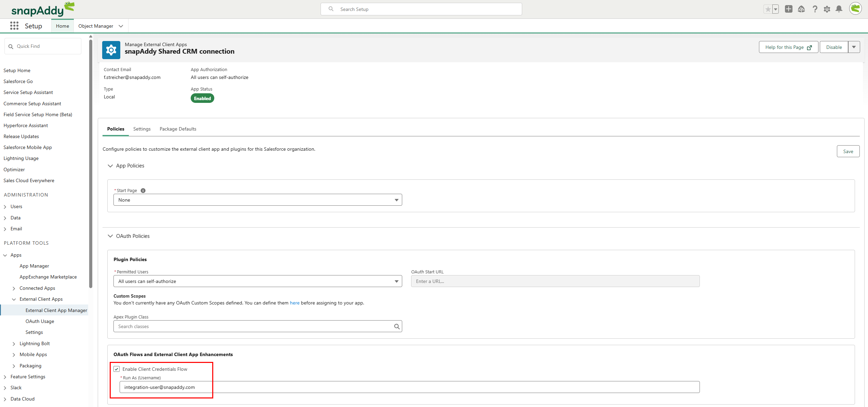Open App Manager in sidebar

34,266
